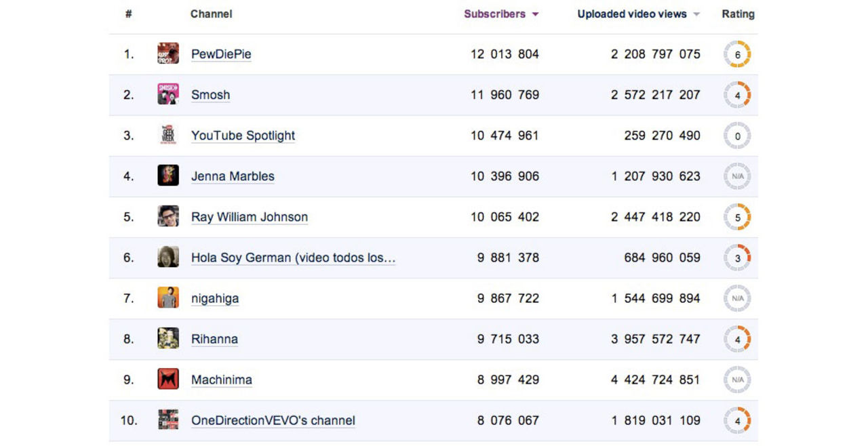Screen dimensions: 868x446
Task: Click Ray William Johnson's rating dial
Action: [x=737, y=217]
